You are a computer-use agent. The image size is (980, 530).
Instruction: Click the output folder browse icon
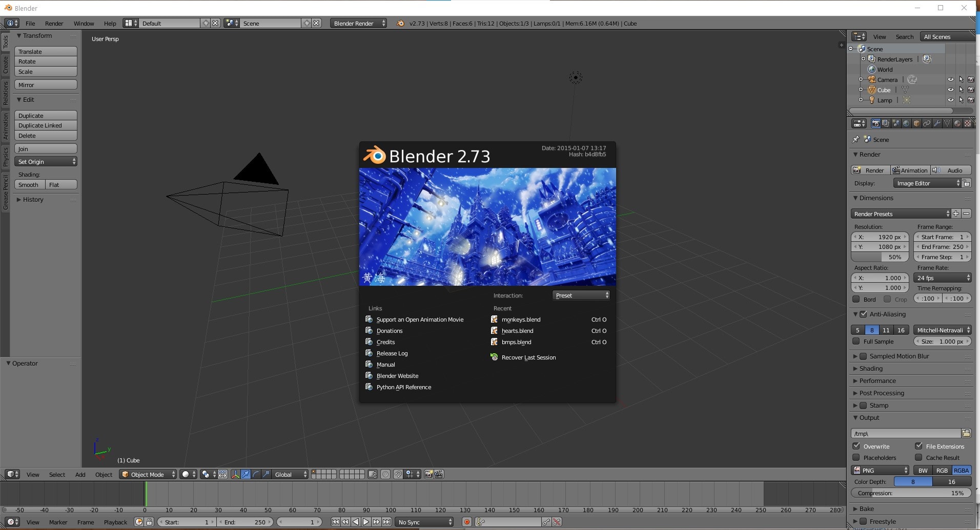click(x=966, y=433)
